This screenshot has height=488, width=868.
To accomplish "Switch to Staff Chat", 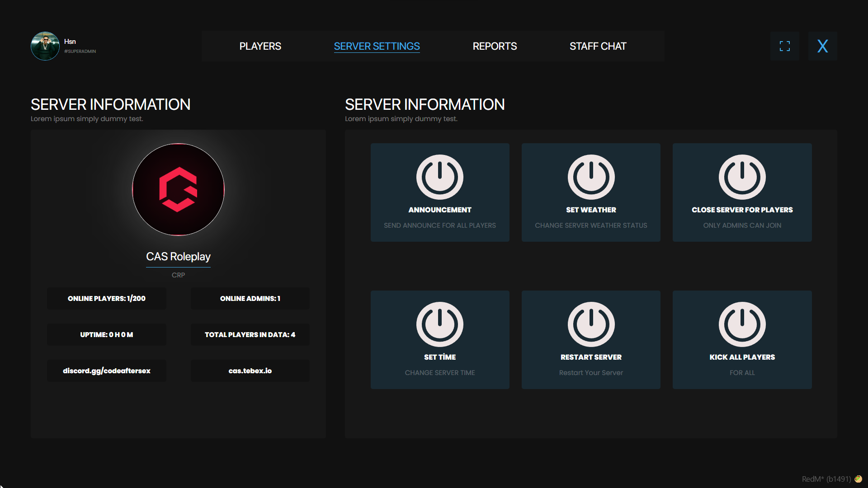I will [x=598, y=46].
